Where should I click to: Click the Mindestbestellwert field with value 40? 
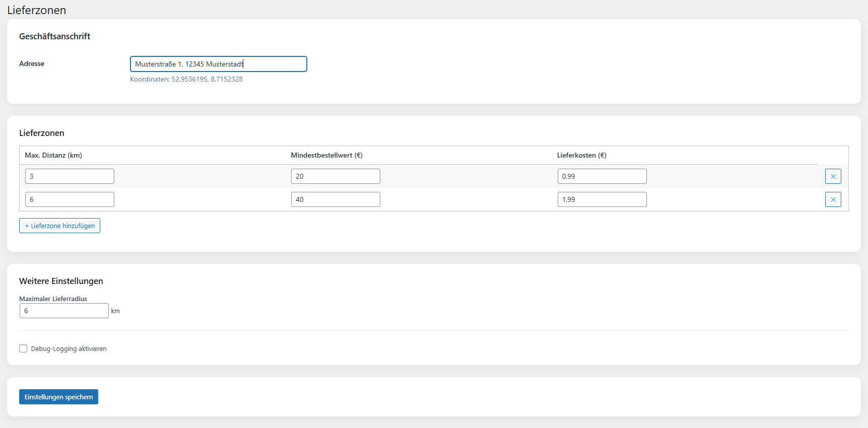[x=336, y=199]
